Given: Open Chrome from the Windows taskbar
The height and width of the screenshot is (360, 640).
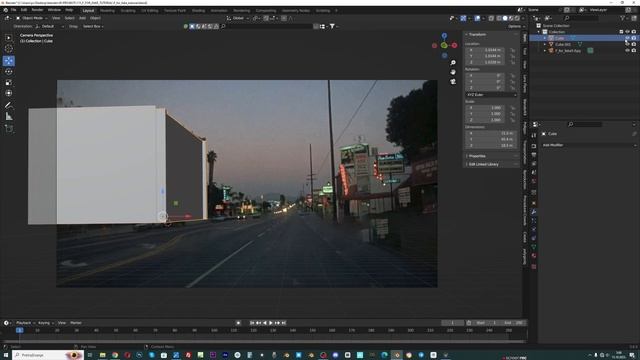Looking at the screenshot, I should (x=115, y=355).
